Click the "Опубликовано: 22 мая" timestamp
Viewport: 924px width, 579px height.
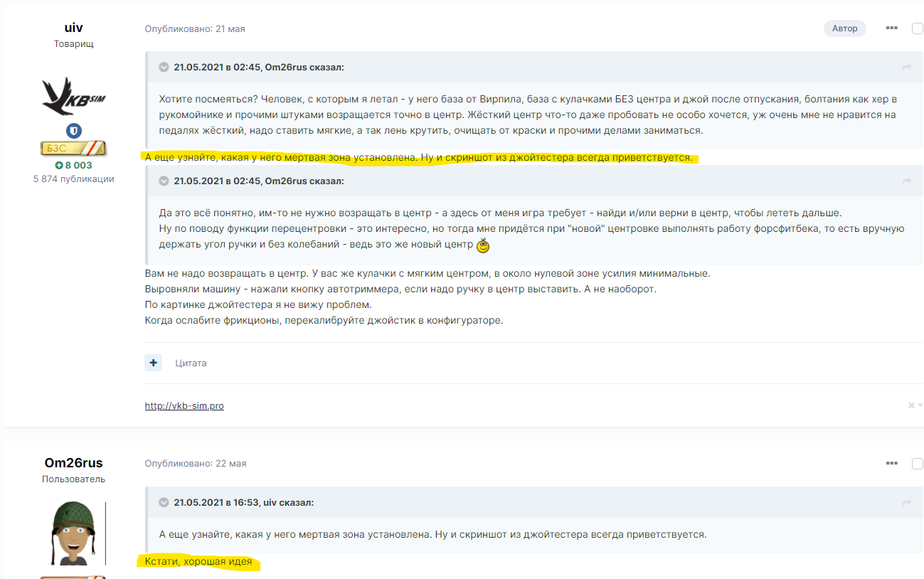click(196, 464)
